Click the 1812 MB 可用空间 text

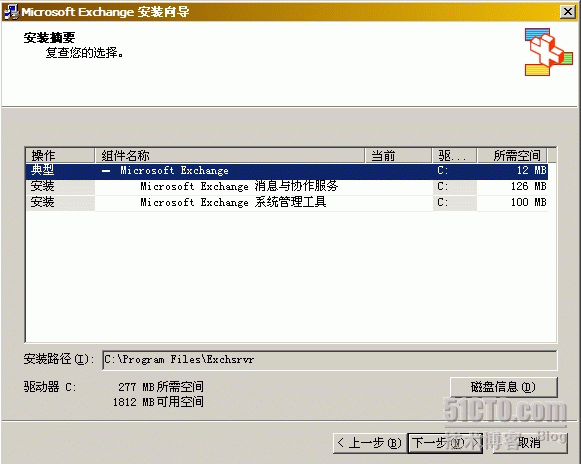pyautogui.click(x=158, y=402)
